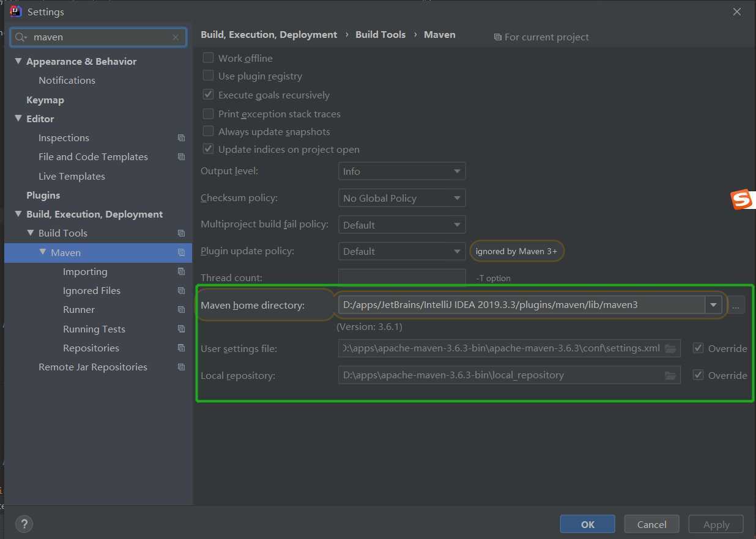Image resolution: width=756 pixels, height=539 pixels.
Task: Click the browse ellipsis button for Maven home
Action: coord(736,305)
